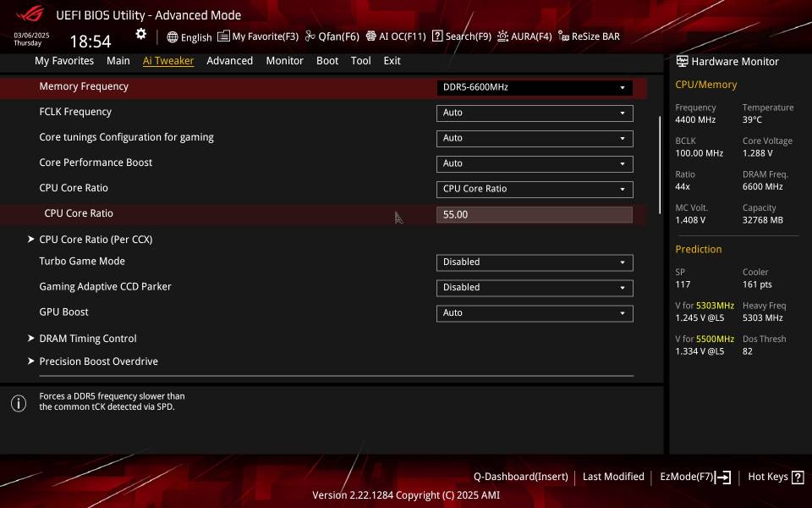Click the yellow 5303MHz prediction text

pos(716,306)
